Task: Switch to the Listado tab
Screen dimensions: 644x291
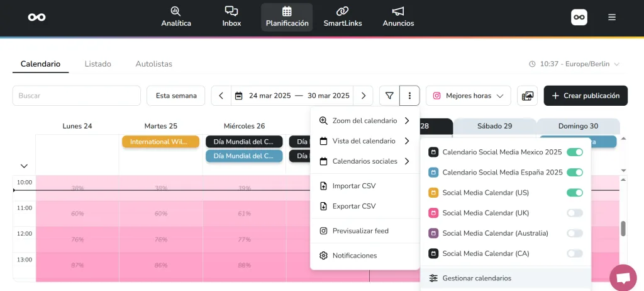Action: 98,64
